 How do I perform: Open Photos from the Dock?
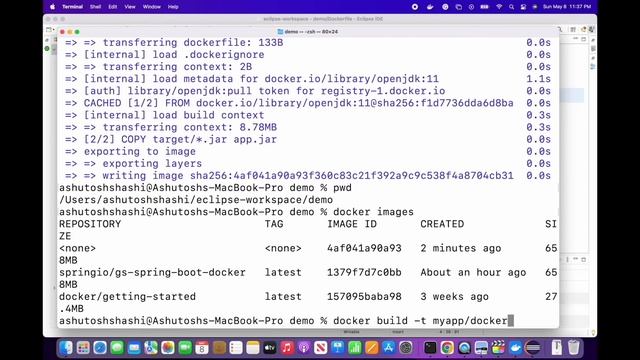tap(168, 348)
